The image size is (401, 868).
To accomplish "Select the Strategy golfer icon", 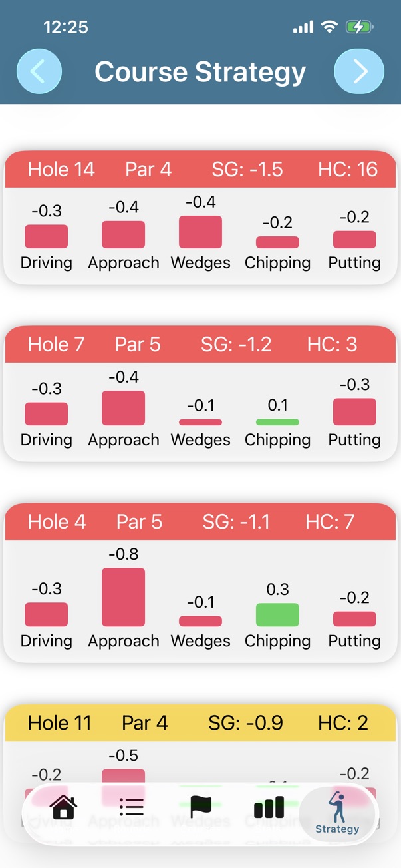I will 337,806.
